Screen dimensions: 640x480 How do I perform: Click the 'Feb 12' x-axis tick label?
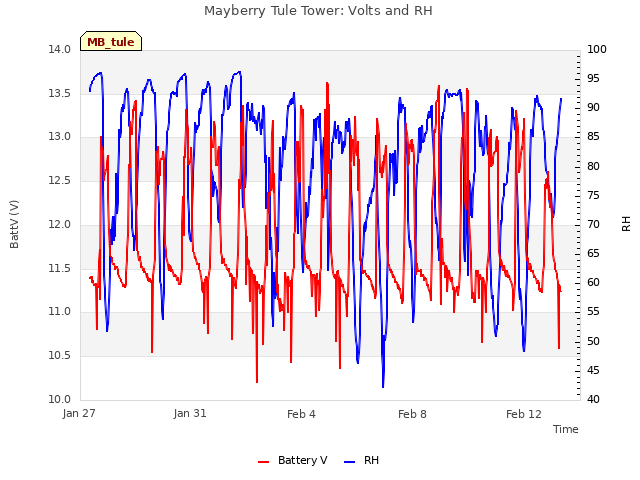pos(524,414)
